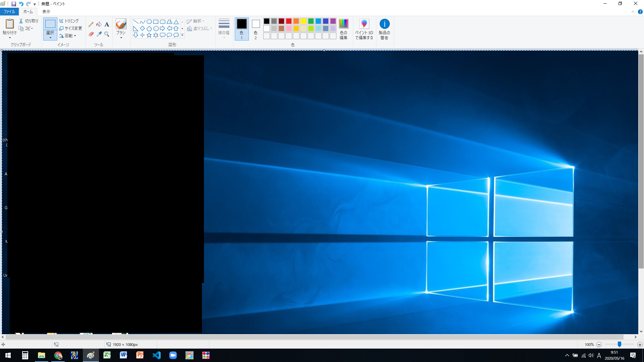This screenshot has height=362, width=644.
Task: Select the Magnifier tool
Action: pyautogui.click(x=107, y=34)
